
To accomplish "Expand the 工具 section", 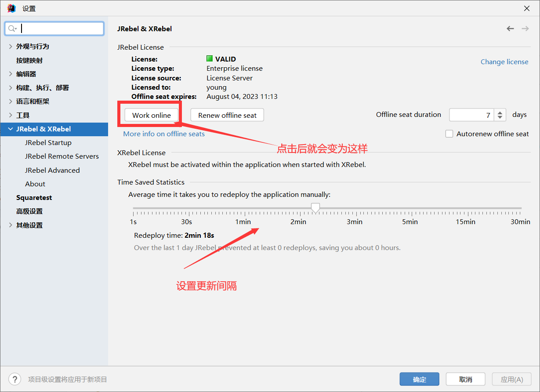I will click(x=11, y=115).
